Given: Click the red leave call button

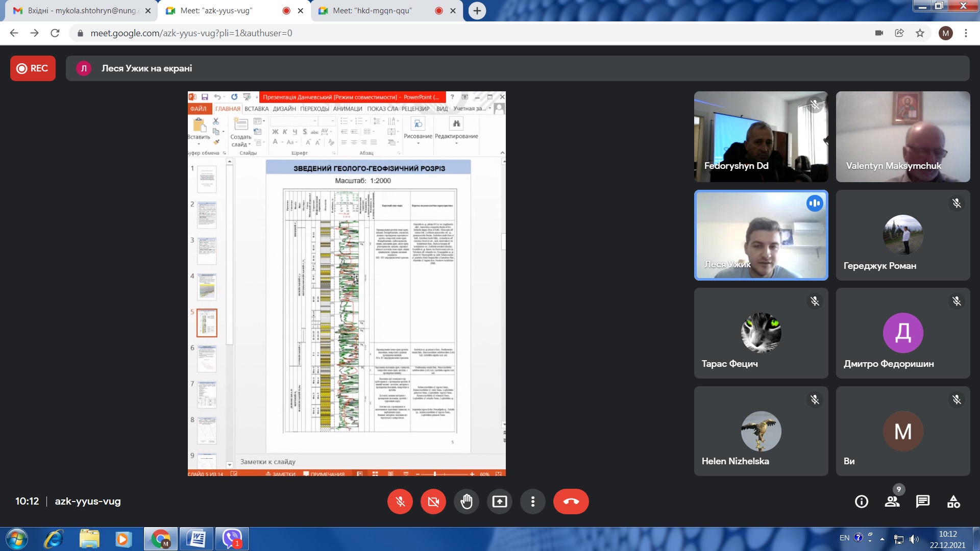Looking at the screenshot, I should click(571, 502).
